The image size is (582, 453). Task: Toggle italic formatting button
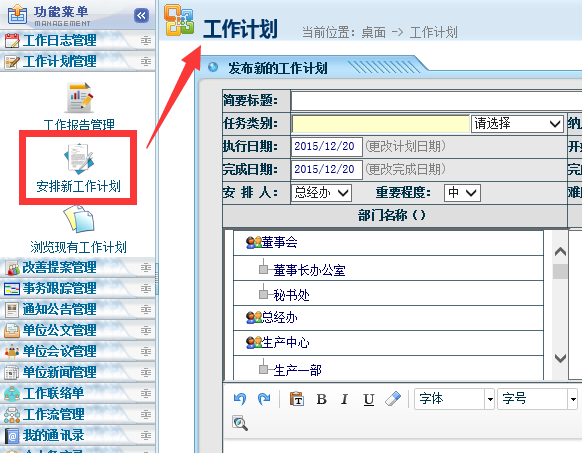[x=344, y=399]
